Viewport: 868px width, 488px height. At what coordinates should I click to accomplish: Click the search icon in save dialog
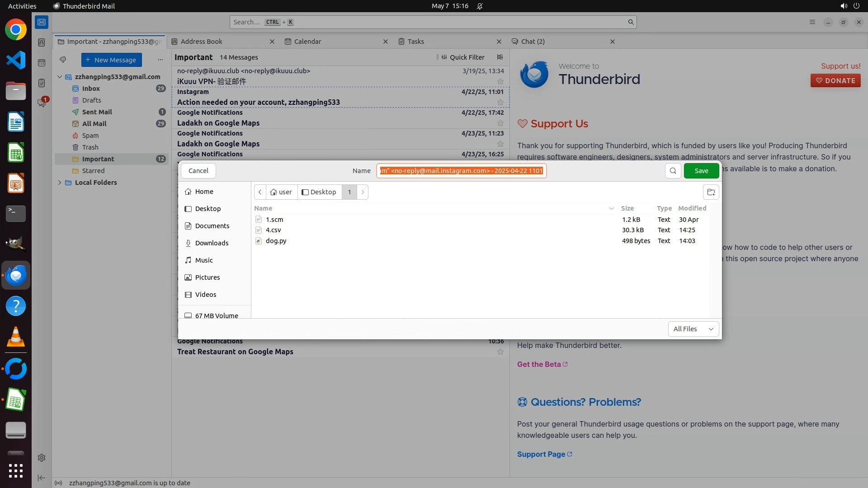pyautogui.click(x=673, y=171)
